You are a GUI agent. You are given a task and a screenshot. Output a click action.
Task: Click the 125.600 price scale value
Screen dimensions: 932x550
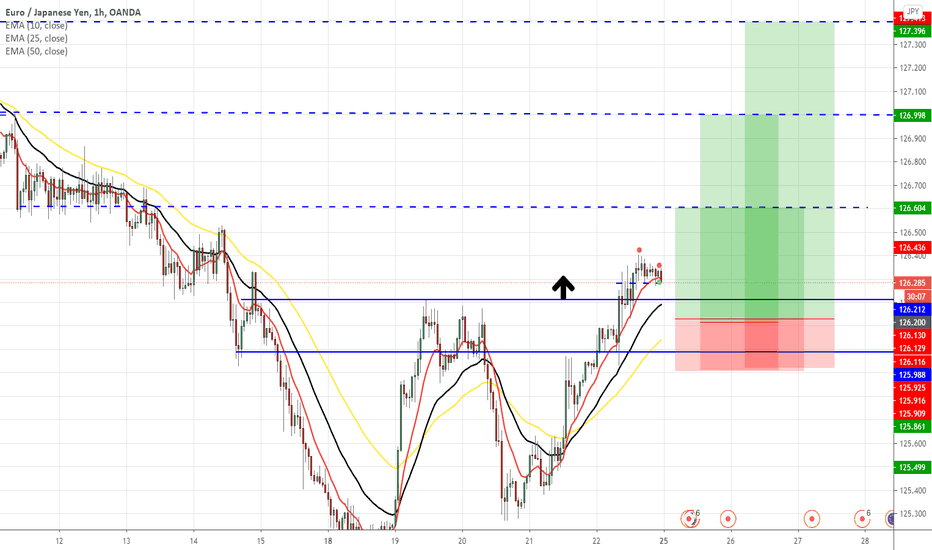tap(912, 444)
